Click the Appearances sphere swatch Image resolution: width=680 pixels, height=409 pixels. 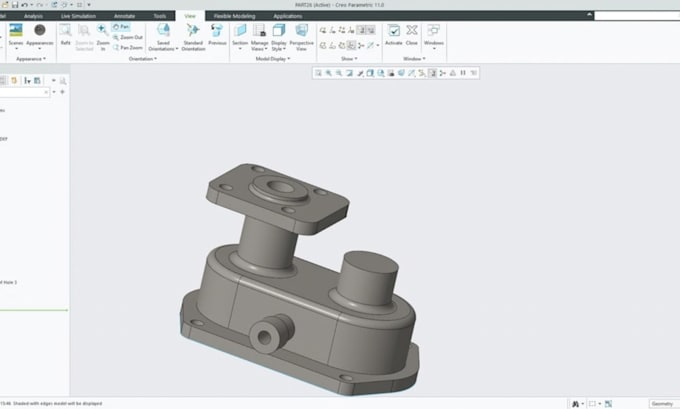coord(39,30)
